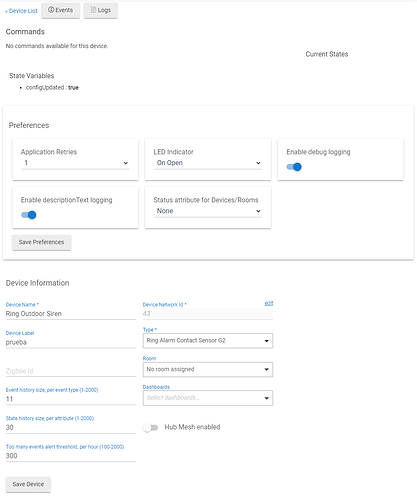Click the Device Label field showing prueba
The width and height of the screenshot is (417, 500).
pos(71,342)
